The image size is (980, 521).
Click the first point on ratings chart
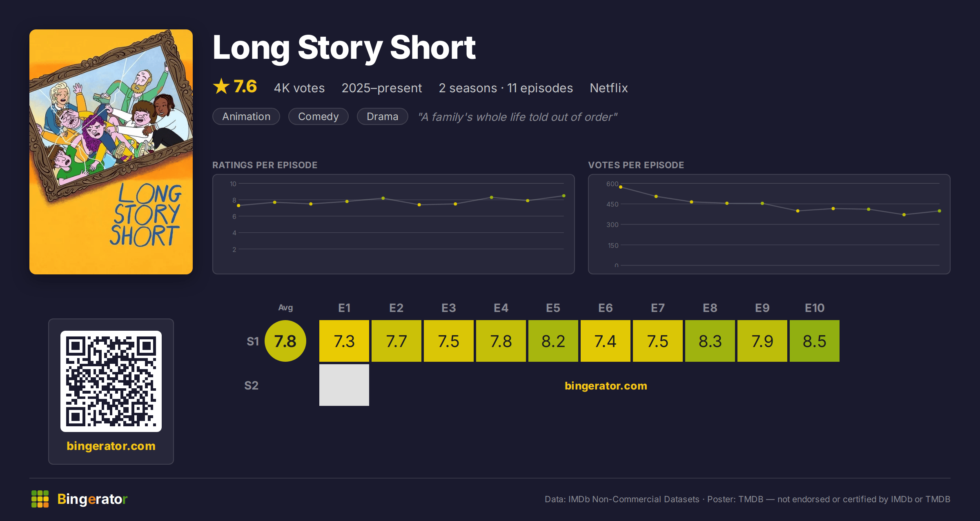pyautogui.click(x=238, y=206)
